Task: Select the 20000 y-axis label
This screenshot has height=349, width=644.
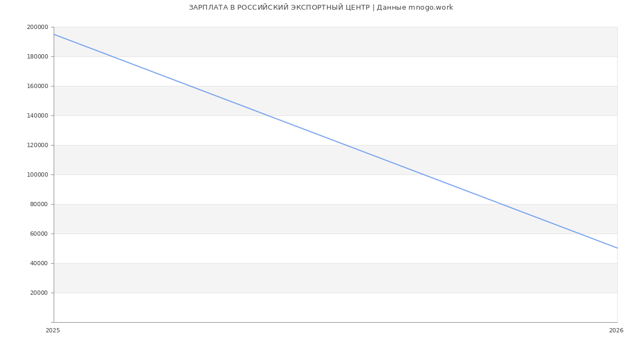Action: tap(39, 293)
